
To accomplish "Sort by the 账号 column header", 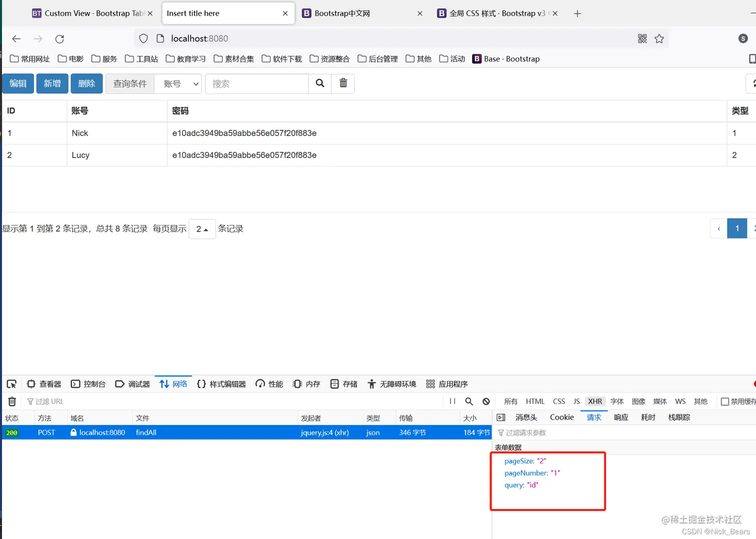I will [x=117, y=111].
